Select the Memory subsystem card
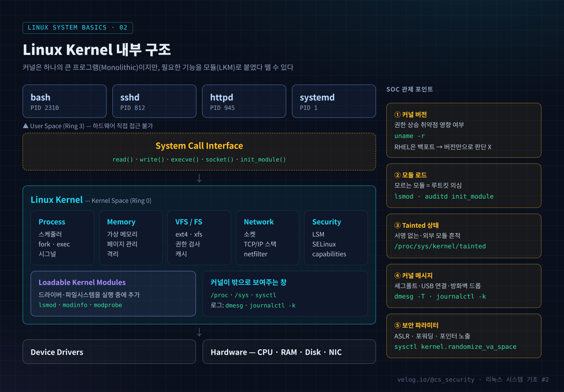The image size is (564, 392). [x=131, y=238]
